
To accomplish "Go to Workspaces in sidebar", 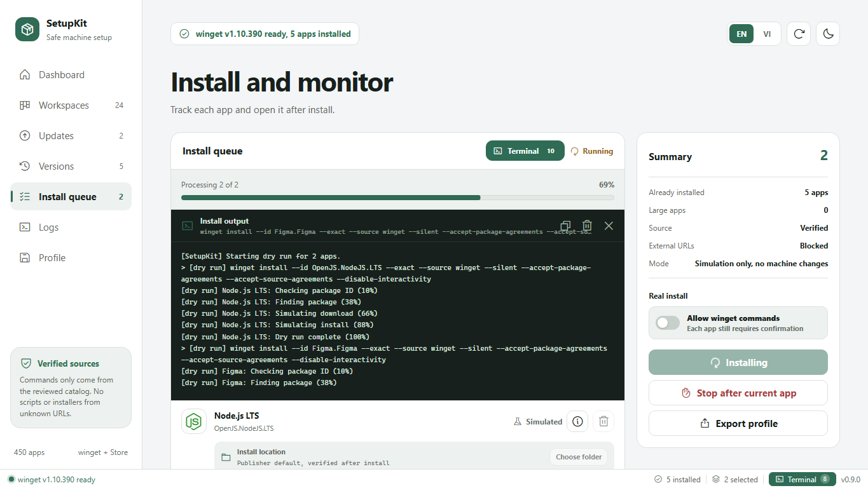I will pos(71,105).
